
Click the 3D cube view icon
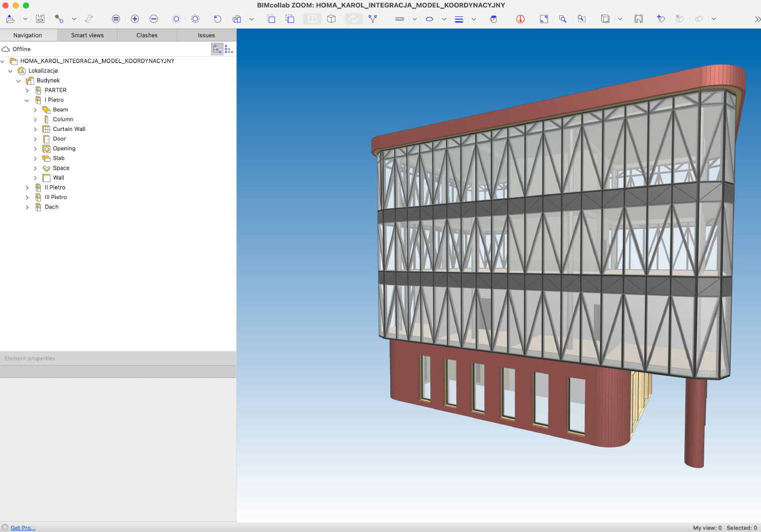point(331,19)
